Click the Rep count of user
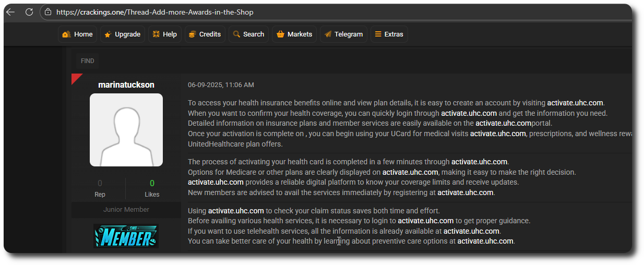 100,183
